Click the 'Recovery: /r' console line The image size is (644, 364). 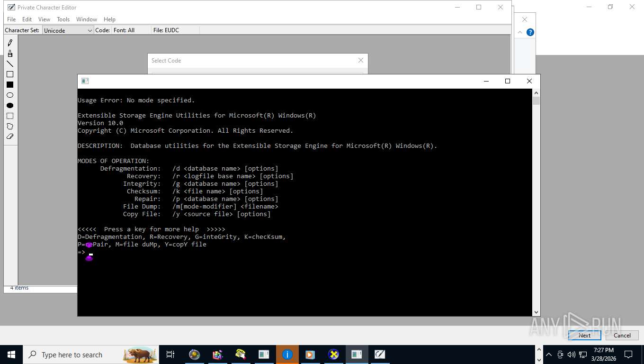[210, 176]
